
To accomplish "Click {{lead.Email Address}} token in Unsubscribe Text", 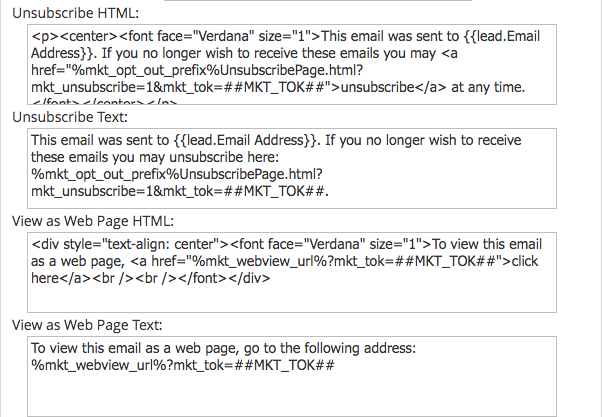I will [x=245, y=141].
